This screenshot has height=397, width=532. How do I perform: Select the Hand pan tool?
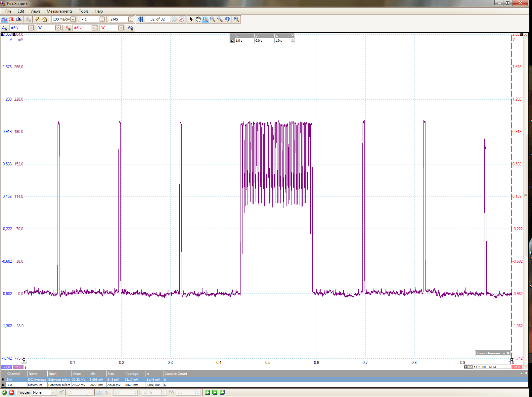click(x=198, y=19)
